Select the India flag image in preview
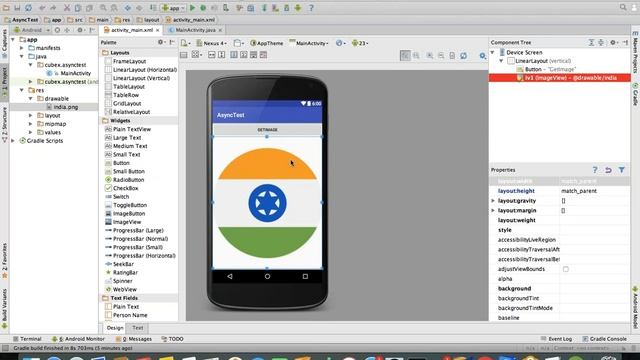Viewport: 640px width, 360px height. coord(267,203)
